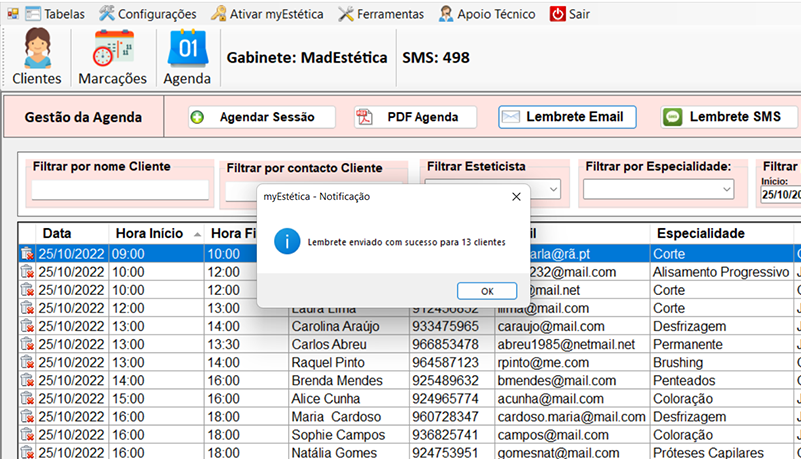Open the Clientes section icon
Viewport: 801px width, 459px height.
pyautogui.click(x=37, y=57)
